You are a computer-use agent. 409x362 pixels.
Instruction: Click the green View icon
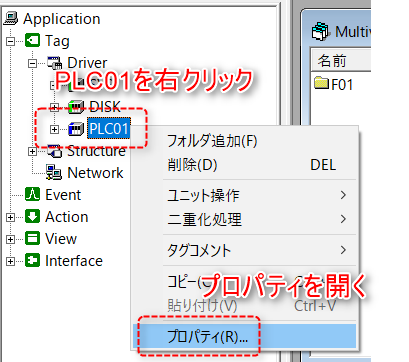click(x=32, y=239)
